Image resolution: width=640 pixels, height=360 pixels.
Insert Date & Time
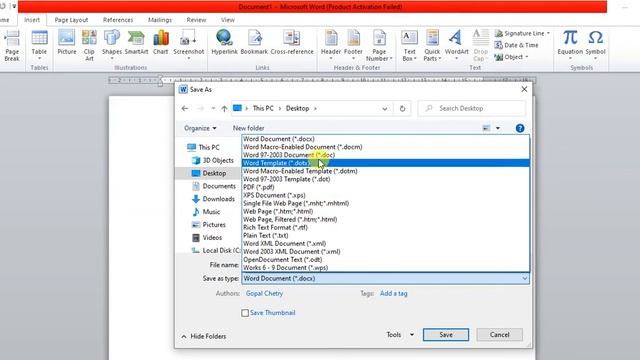[x=516, y=45]
